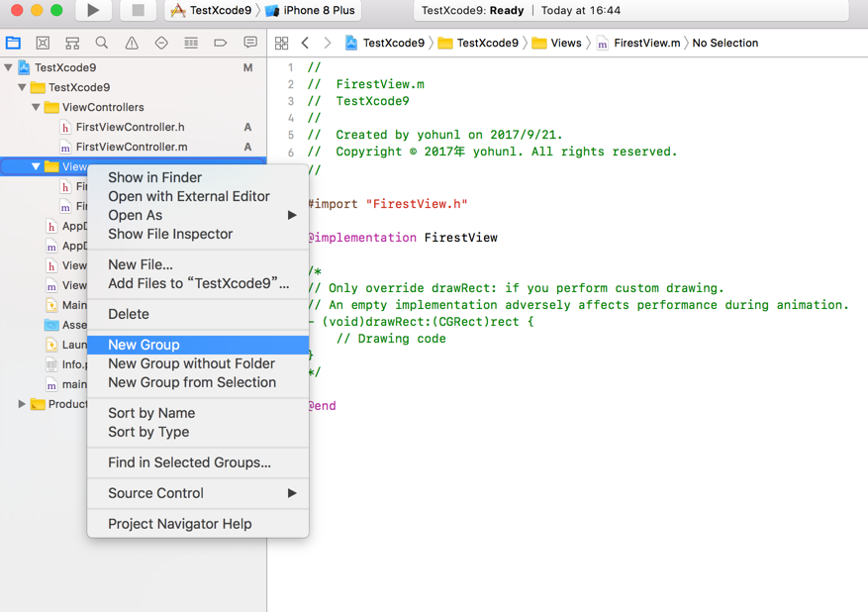Click the TestXcode9: Ready status display

(631, 10)
